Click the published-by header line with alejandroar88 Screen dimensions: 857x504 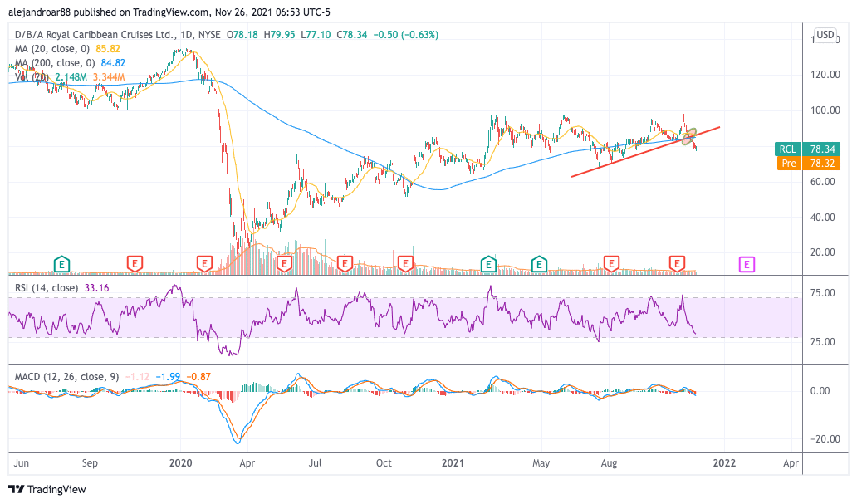(169, 12)
